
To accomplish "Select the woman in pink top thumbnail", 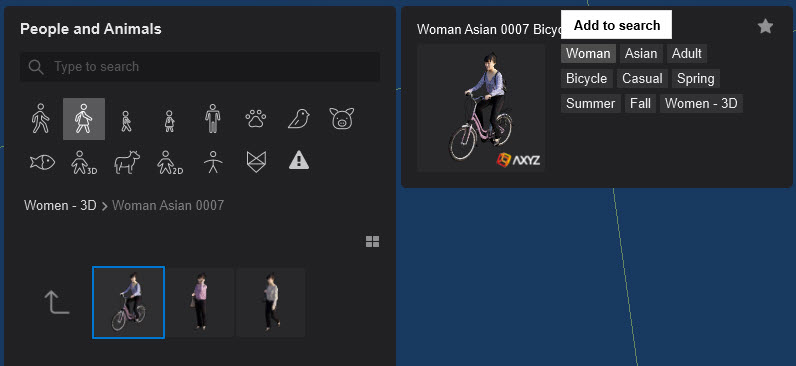I will point(202,303).
